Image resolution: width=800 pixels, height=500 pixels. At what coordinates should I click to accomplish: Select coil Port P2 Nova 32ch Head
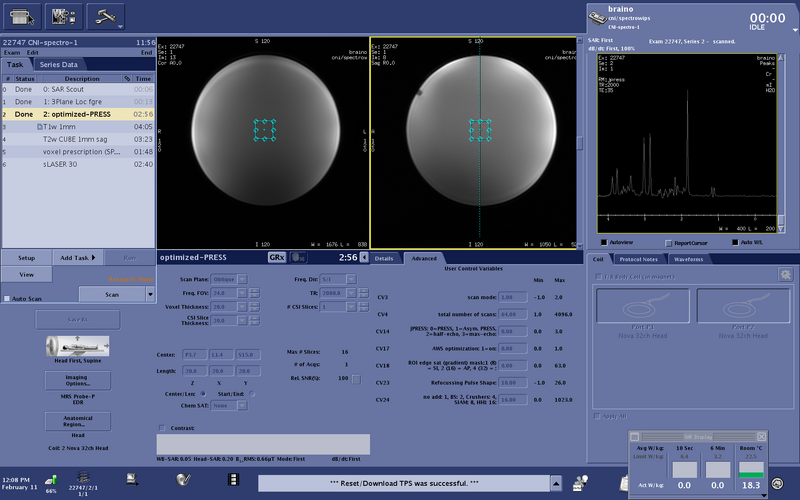[743, 306]
